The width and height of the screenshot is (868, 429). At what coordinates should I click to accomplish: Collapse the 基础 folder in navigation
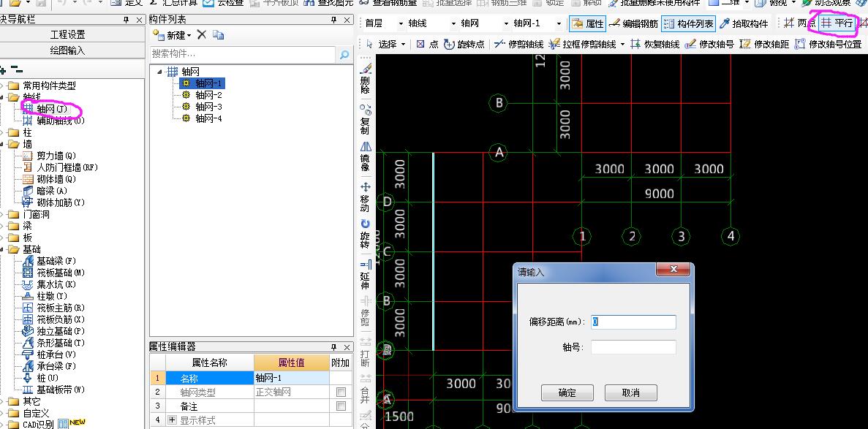coord(2,250)
